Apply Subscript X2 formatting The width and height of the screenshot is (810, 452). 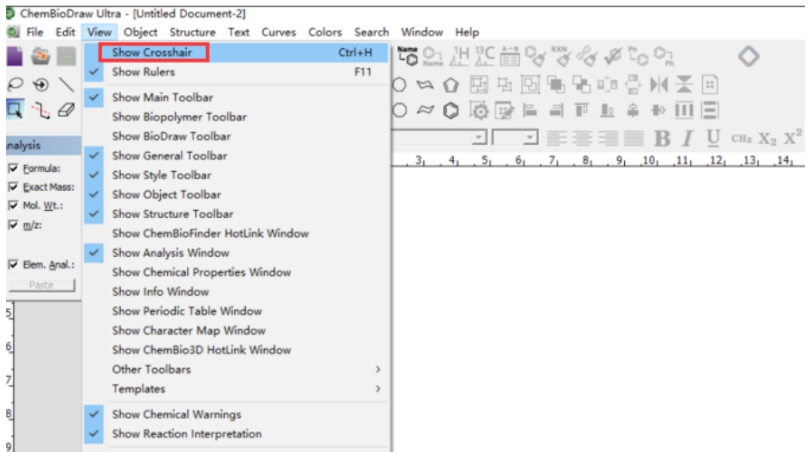767,138
